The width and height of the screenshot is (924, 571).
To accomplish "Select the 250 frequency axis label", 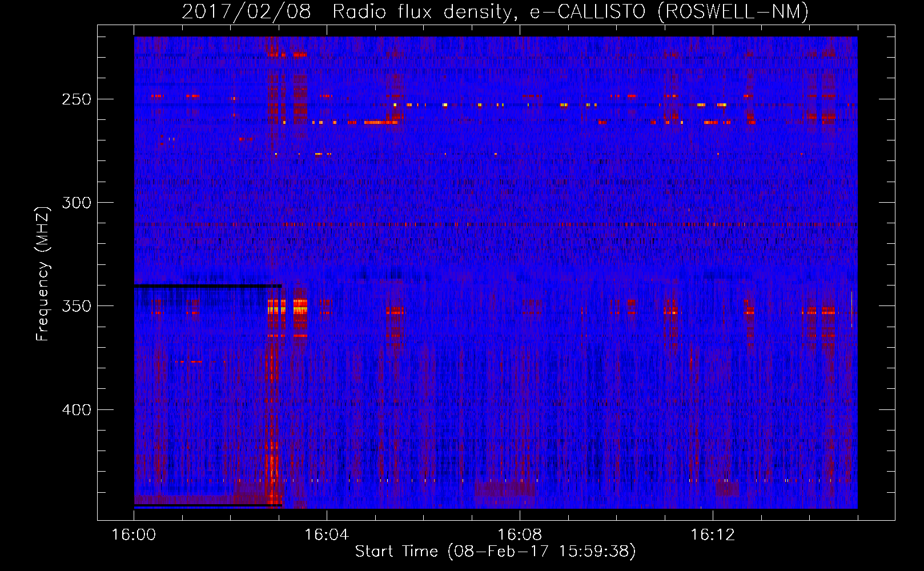I will 77,99.
